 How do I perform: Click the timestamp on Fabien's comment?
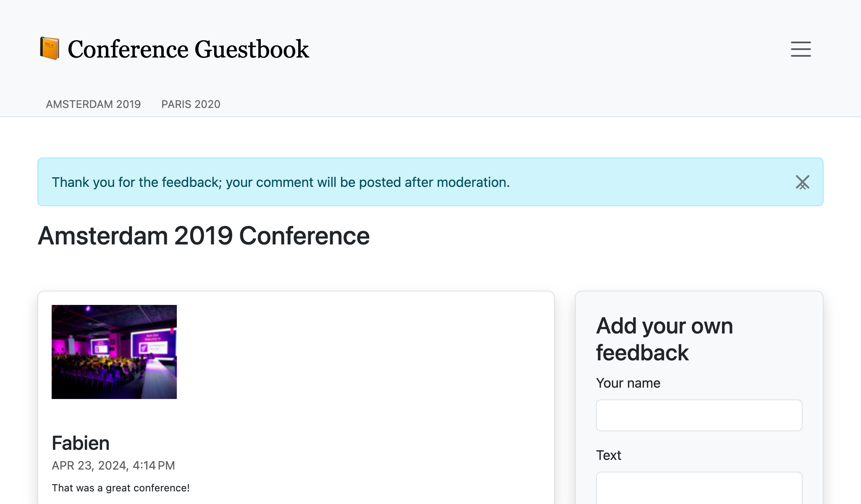coord(113,465)
